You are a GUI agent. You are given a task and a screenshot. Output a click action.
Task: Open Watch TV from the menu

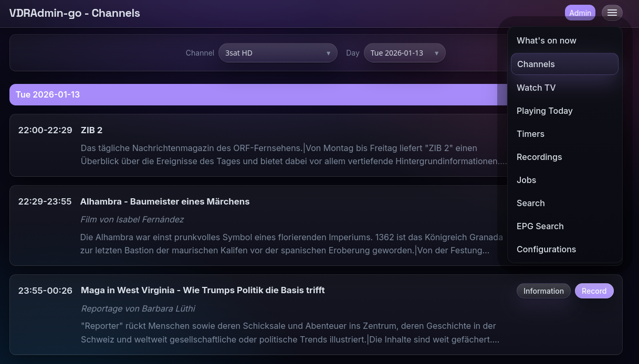click(536, 88)
